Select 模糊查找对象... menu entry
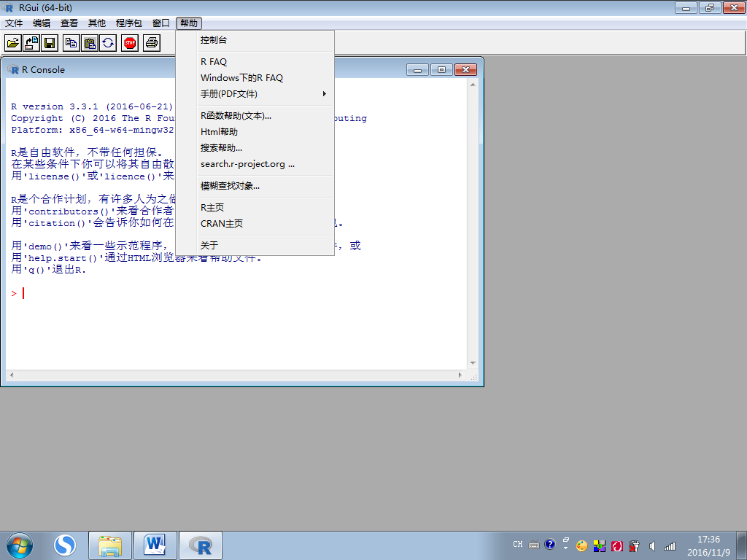The image size is (747, 560). (x=255, y=186)
